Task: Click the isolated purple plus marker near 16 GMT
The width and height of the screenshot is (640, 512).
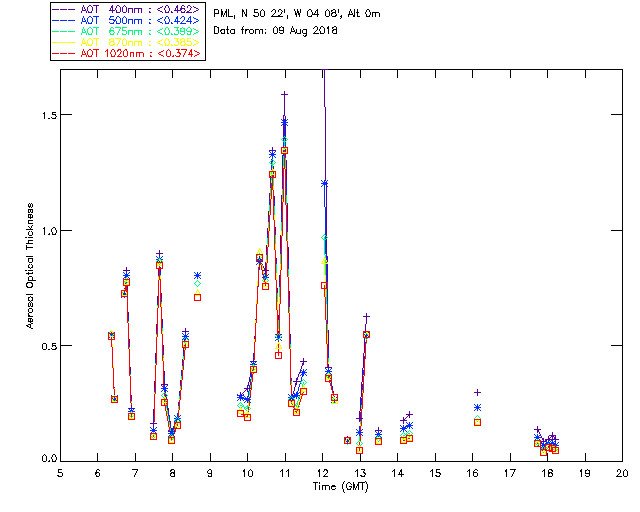Action: click(478, 392)
